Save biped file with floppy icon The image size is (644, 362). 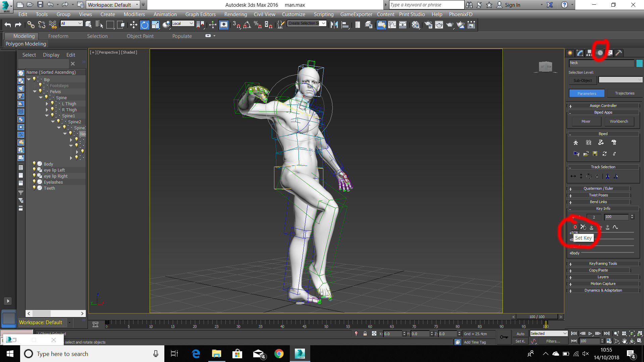pos(595,154)
